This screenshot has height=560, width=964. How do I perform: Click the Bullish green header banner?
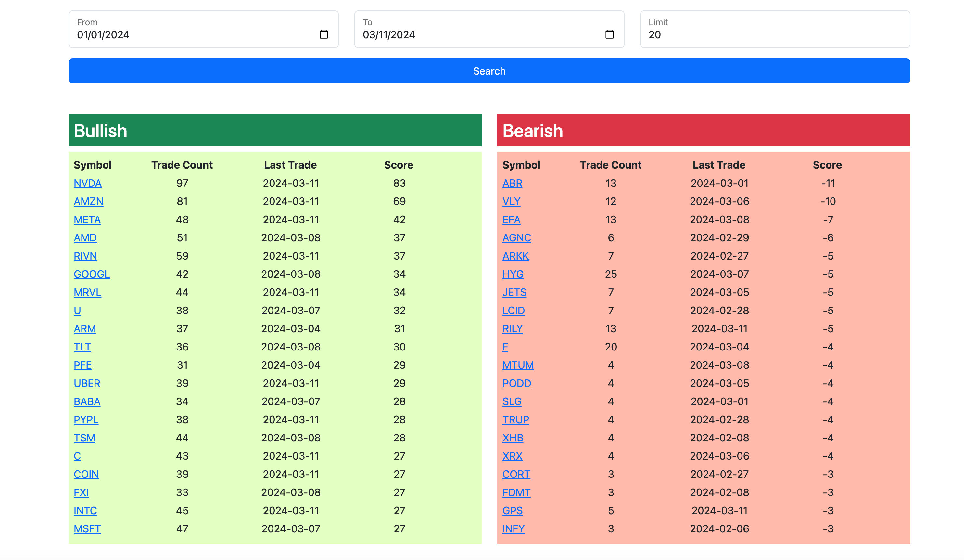tap(275, 131)
